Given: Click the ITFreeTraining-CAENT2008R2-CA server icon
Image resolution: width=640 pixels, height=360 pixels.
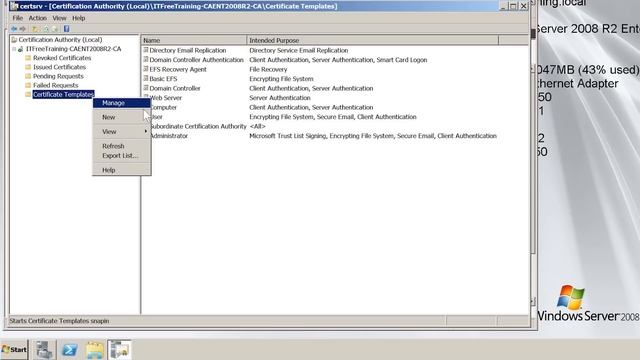Looking at the screenshot, I should pos(20,49).
